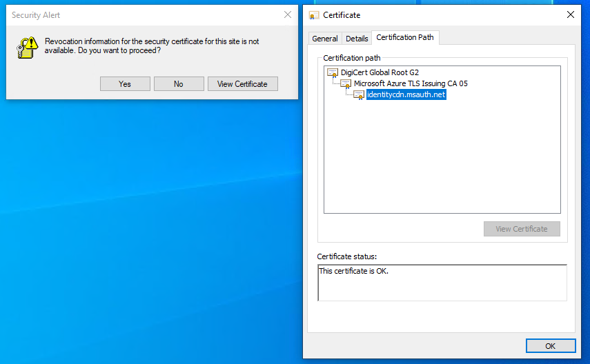Select DigiCert Global Root G2 in the tree
590x364 pixels.
tap(380, 72)
